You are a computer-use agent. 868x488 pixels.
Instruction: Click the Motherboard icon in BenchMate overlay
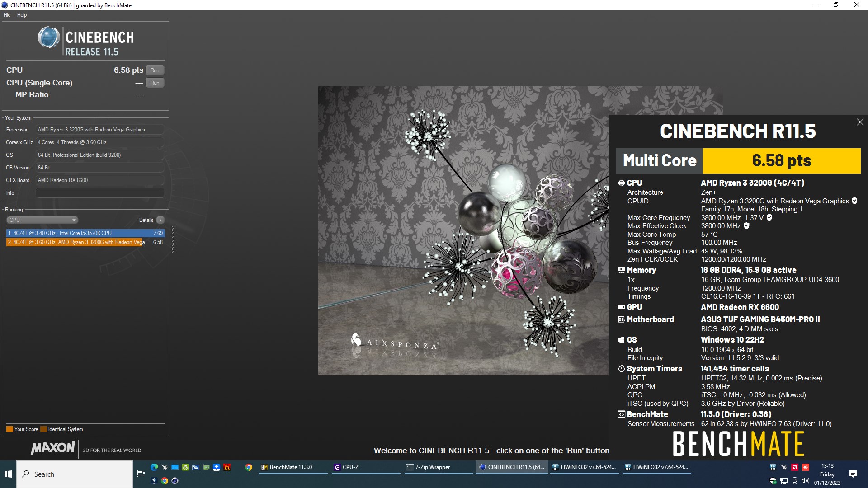pyautogui.click(x=621, y=319)
